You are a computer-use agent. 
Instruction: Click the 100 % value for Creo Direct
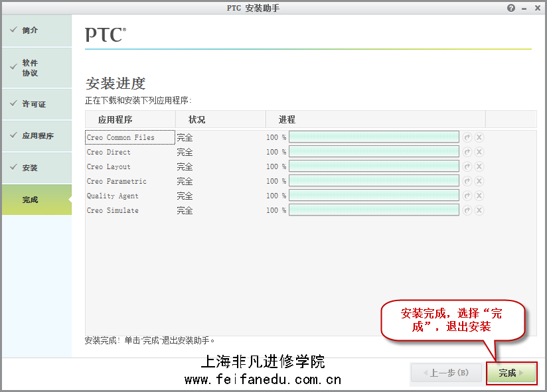point(276,153)
